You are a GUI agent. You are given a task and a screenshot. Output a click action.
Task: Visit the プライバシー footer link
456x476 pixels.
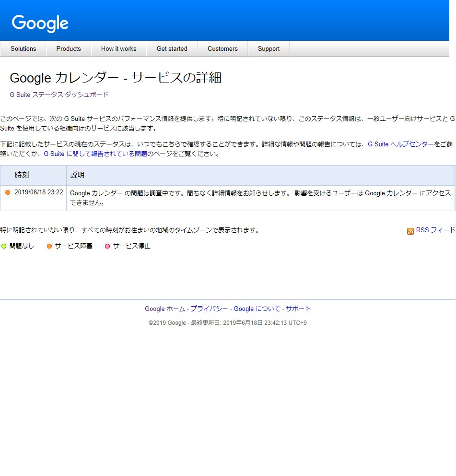point(209,309)
